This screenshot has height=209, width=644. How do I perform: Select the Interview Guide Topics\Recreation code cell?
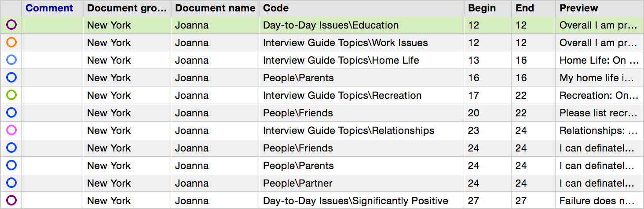coord(342,95)
